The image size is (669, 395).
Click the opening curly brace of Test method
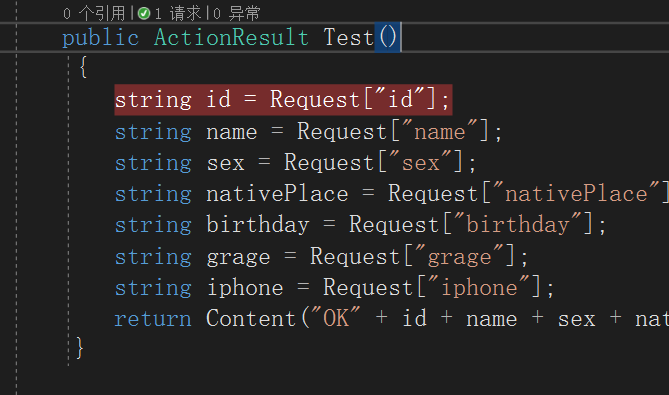[x=83, y=67]
